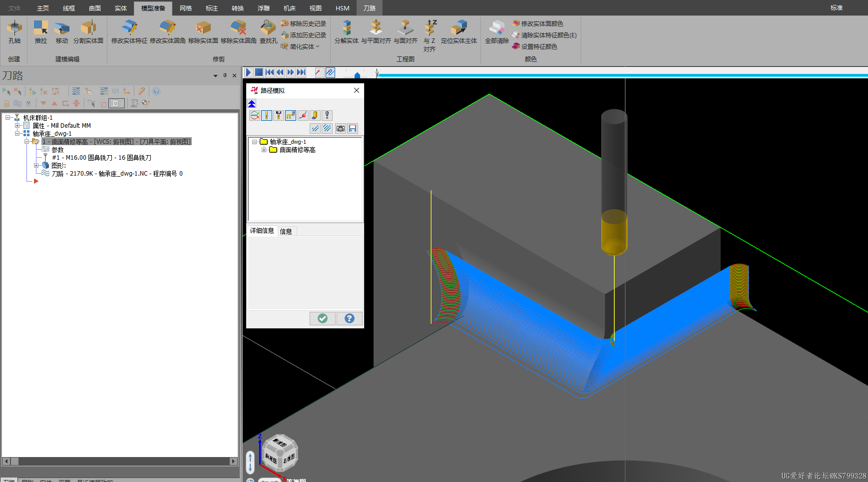Switch to 信息 tab in 路径模拟

(286, 231)
